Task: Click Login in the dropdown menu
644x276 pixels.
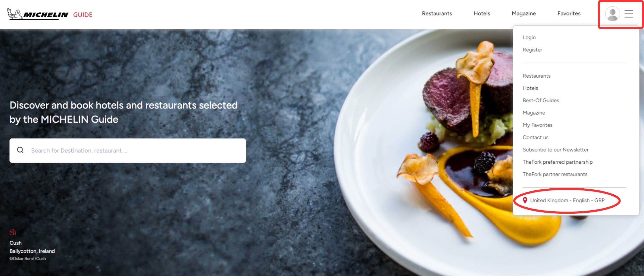Action: [529, 37]
